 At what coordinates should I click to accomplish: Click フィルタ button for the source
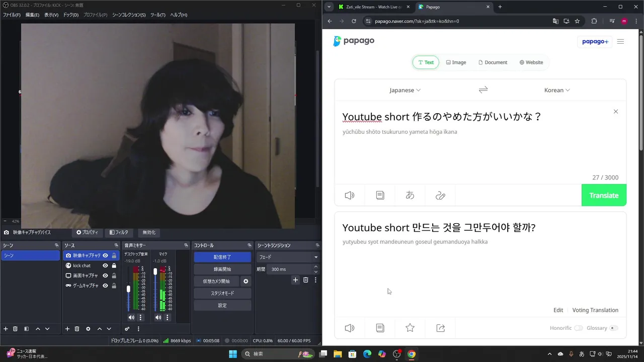[x=119, y=232]
